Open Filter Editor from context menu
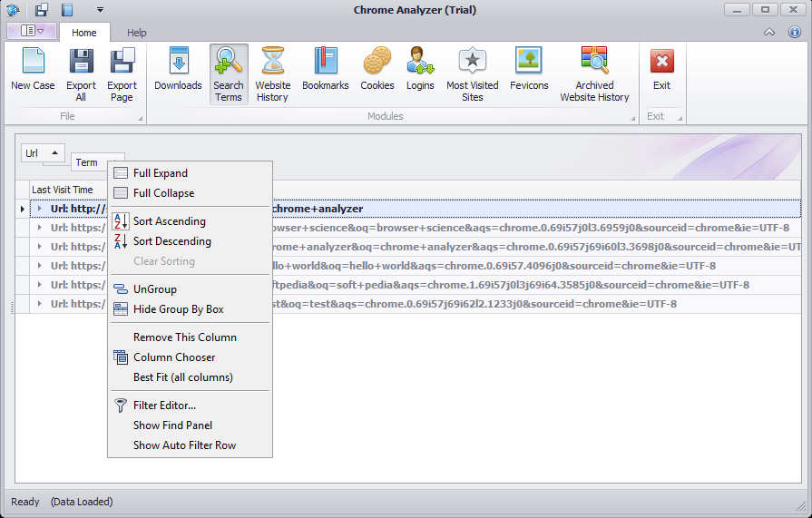The height and width of the screenshot is (518, 812). tap(190, 406)
